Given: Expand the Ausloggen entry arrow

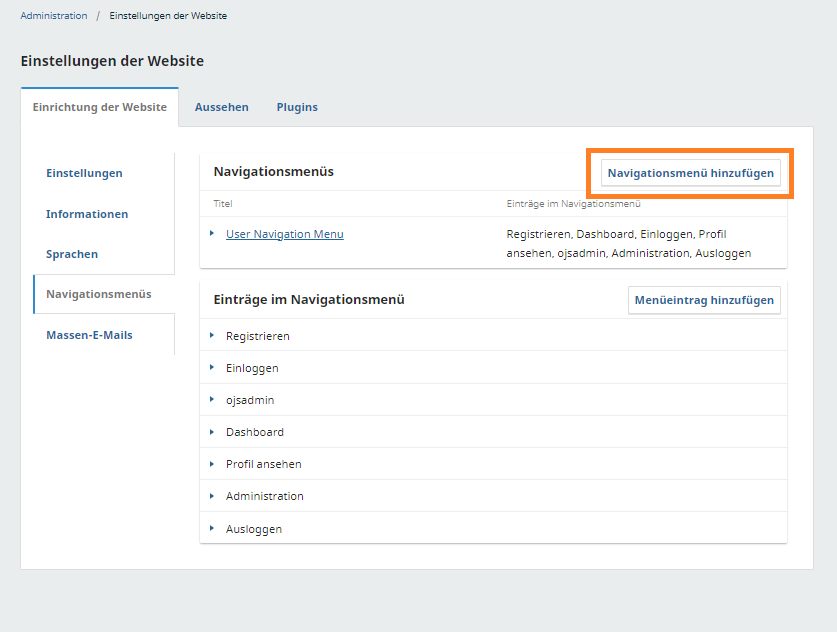Looking at the screenshot, I should pyautogui.click(x=212, y=528).
